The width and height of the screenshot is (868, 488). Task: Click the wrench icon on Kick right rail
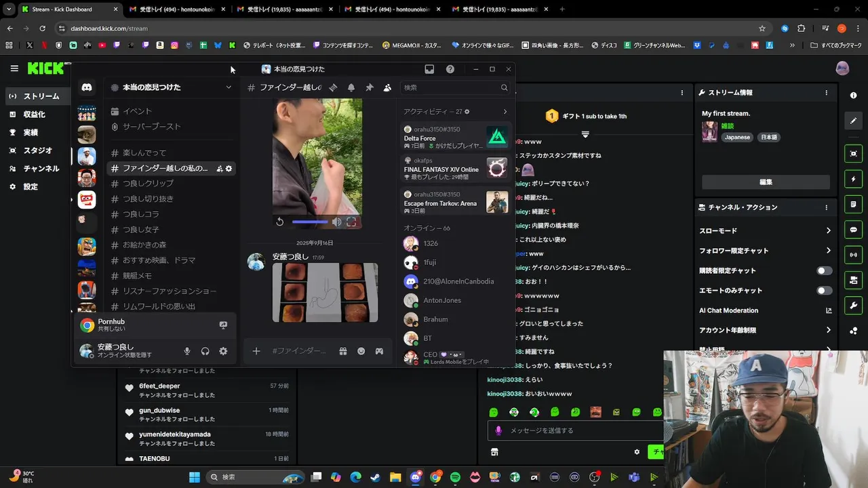point(853,306)
